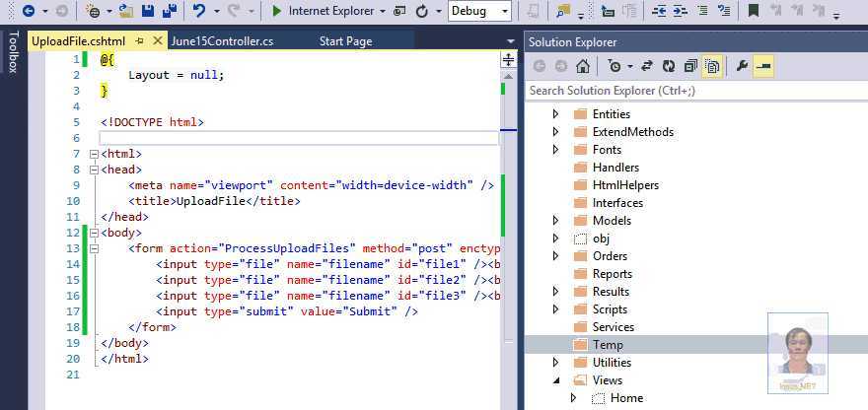Expand the Models folder

point(555,220)
